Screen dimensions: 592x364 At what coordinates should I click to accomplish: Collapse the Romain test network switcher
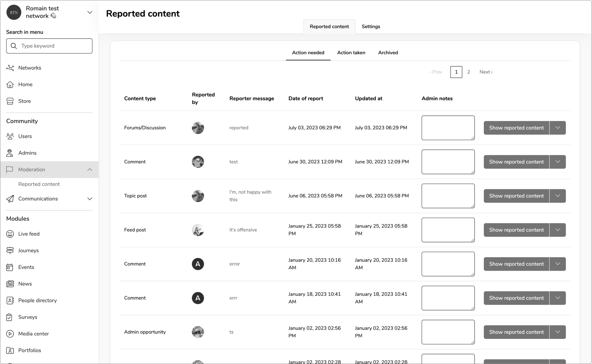(x=90, y=12)
